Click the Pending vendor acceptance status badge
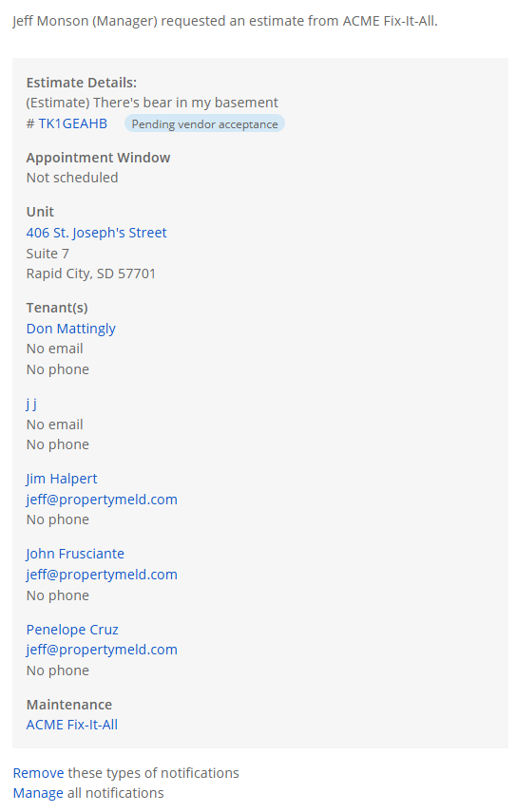Screen dimensions: 516x812 pyautogui.click(x=204, y=123)
